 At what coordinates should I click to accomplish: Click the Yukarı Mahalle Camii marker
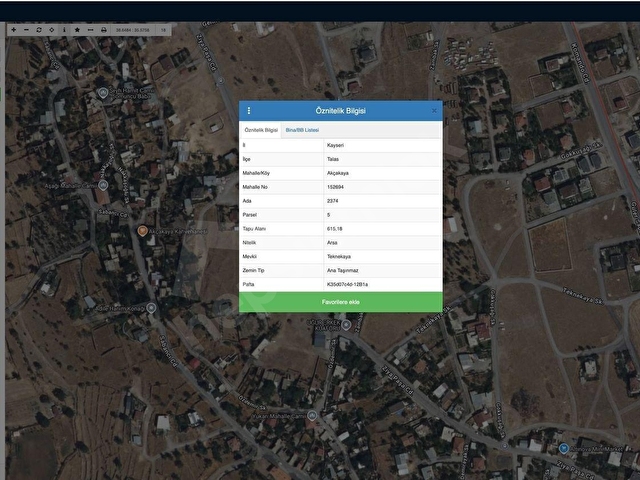(x=312, y=416)
